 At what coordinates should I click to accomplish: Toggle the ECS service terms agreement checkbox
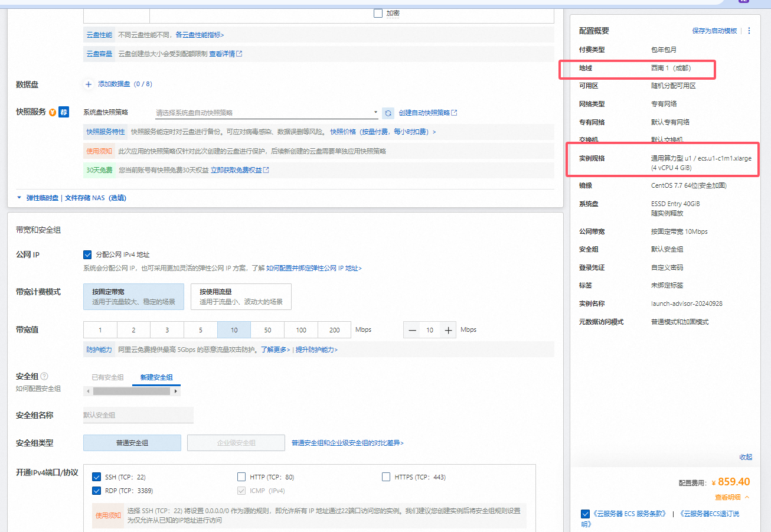(x=585, y=514)
